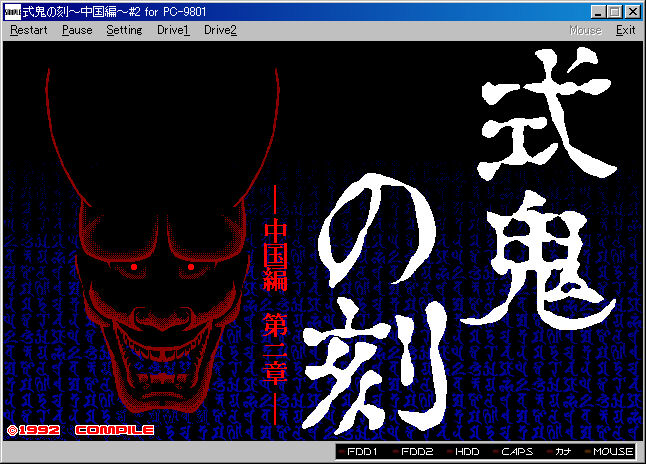Click the COMPILE title bar icon
The image size is (646, 464).
pos(12,12)
